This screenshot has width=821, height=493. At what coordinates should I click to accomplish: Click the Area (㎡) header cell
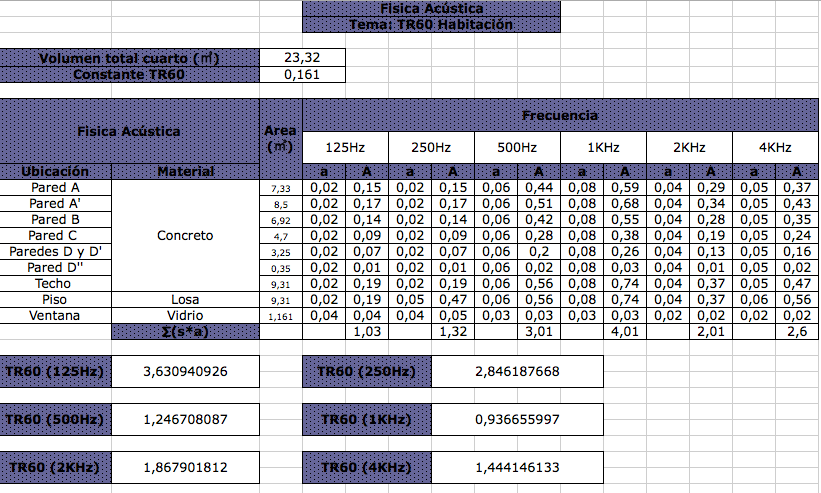281,138
